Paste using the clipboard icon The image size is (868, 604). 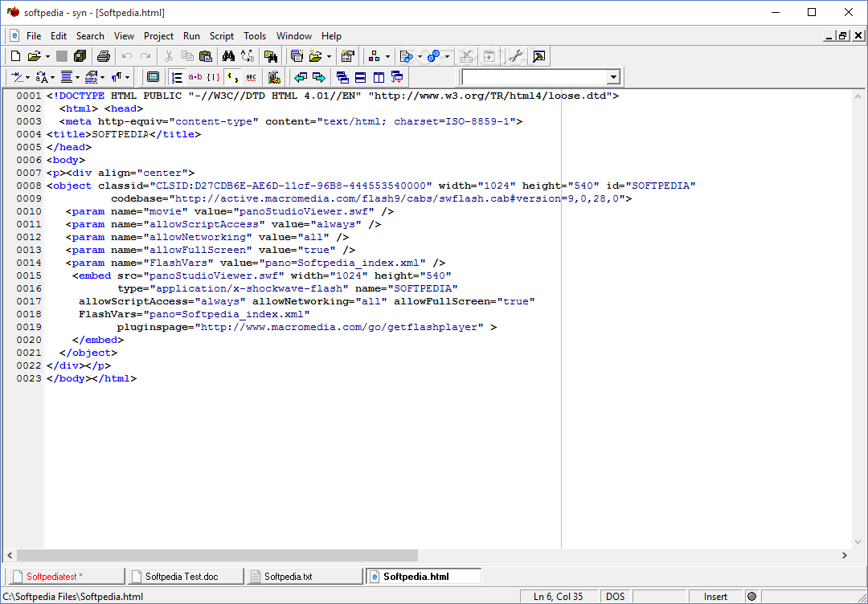coord(206,56)
